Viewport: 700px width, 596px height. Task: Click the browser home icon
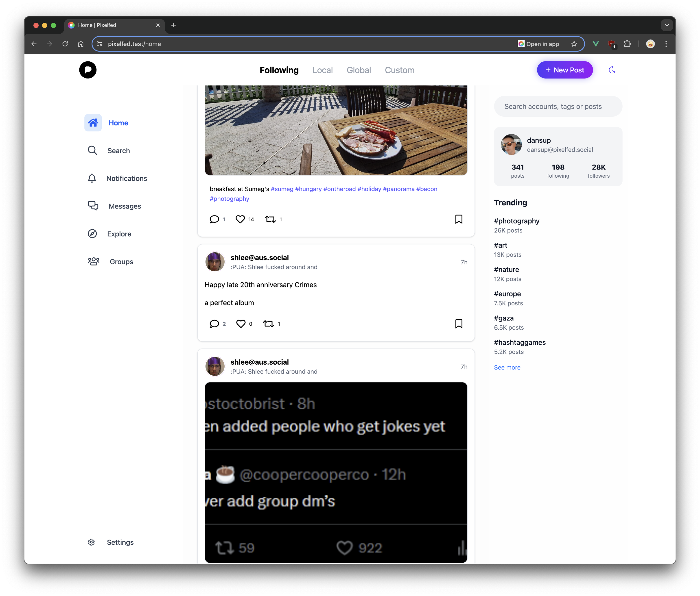click(x=80, y=44)
